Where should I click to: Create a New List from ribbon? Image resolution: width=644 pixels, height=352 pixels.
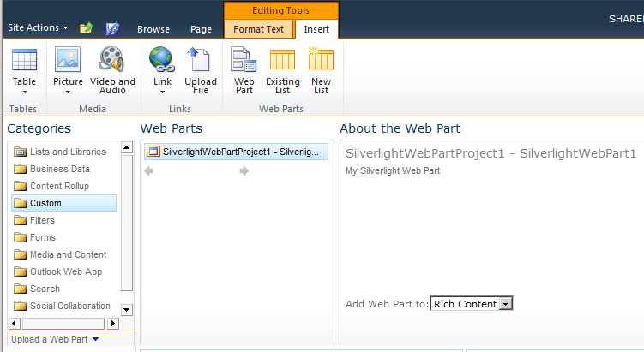[322, 70]
